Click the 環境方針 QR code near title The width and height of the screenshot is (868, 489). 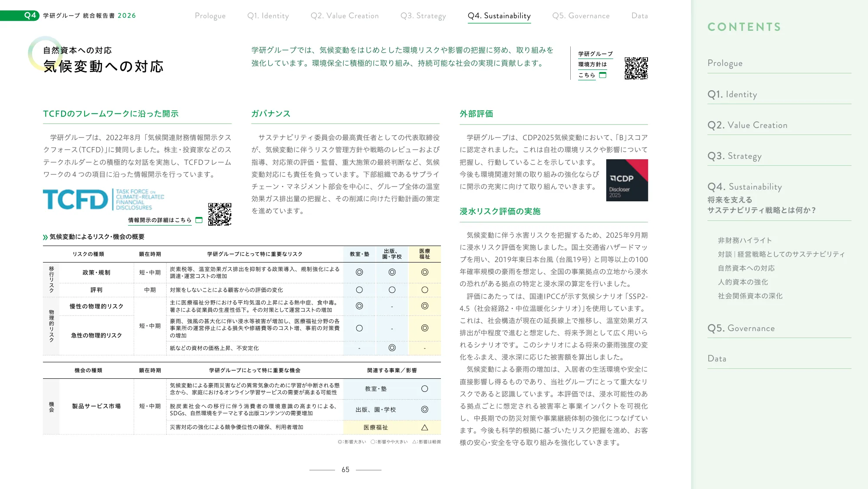click(636, 68)
